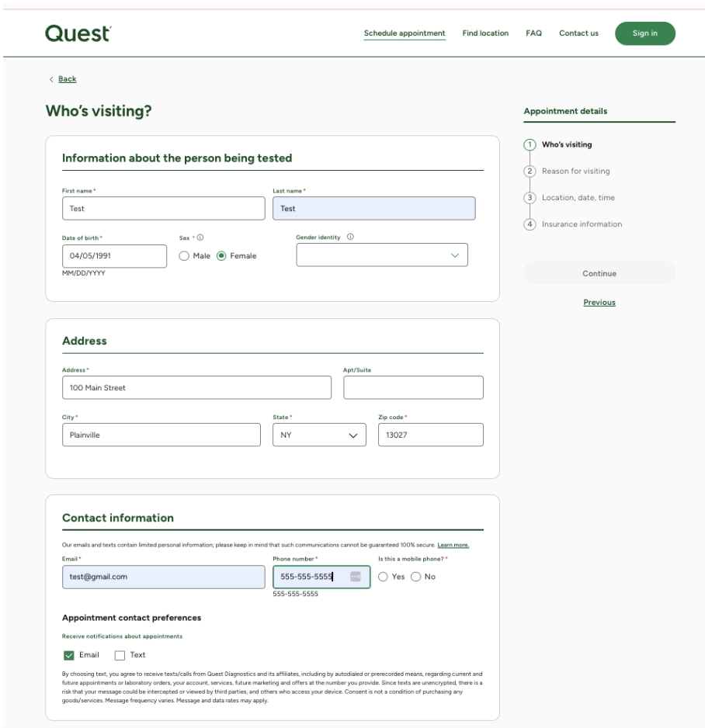
Task: Go to the FAQ menu item
Action: (x=533, y=33)
